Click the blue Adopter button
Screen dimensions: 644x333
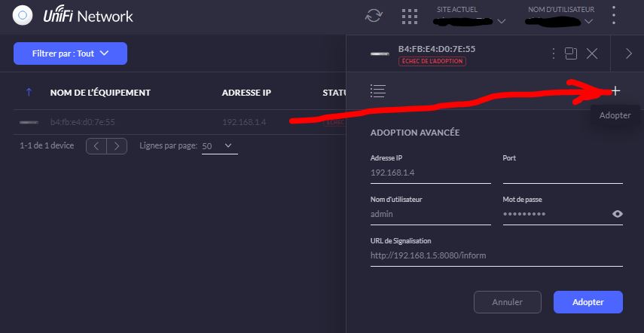(x=588, y=301)
